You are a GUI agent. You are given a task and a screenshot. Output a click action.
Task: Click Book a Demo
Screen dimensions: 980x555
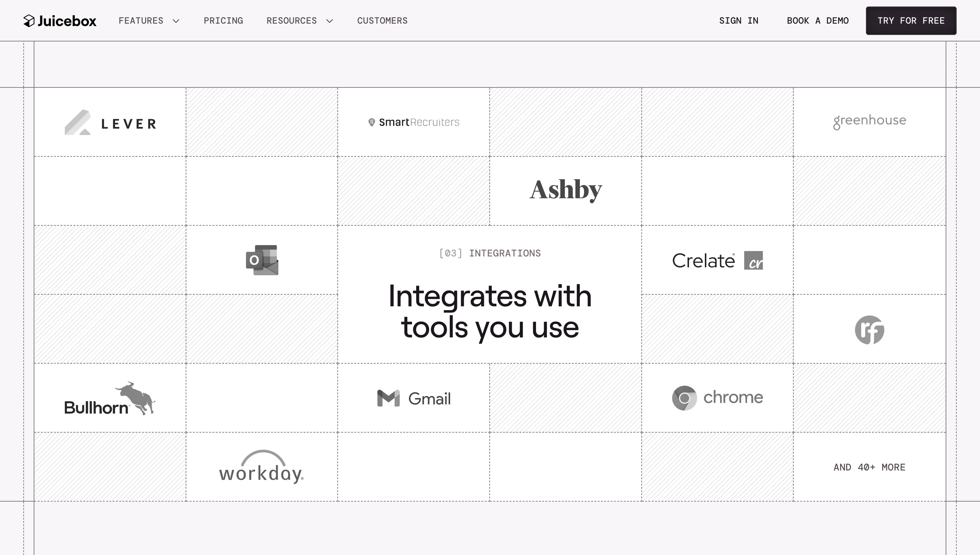[818, 21]
